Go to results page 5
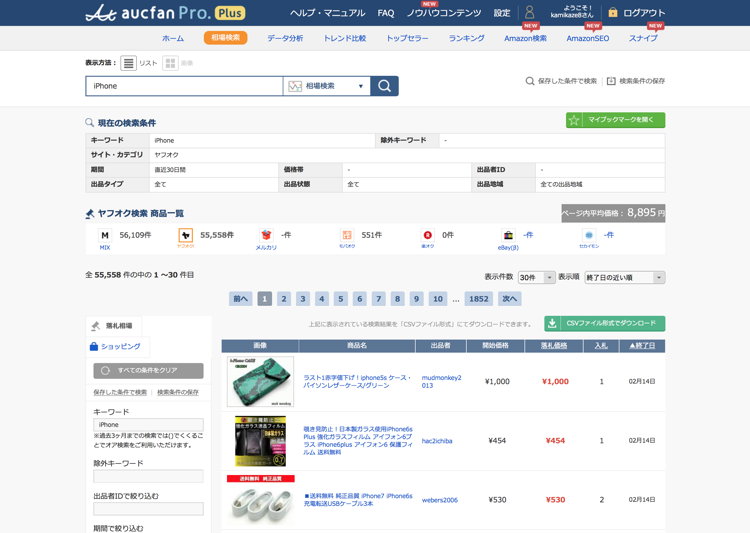Viewport: 750px width, 533px height. (341, 299)
